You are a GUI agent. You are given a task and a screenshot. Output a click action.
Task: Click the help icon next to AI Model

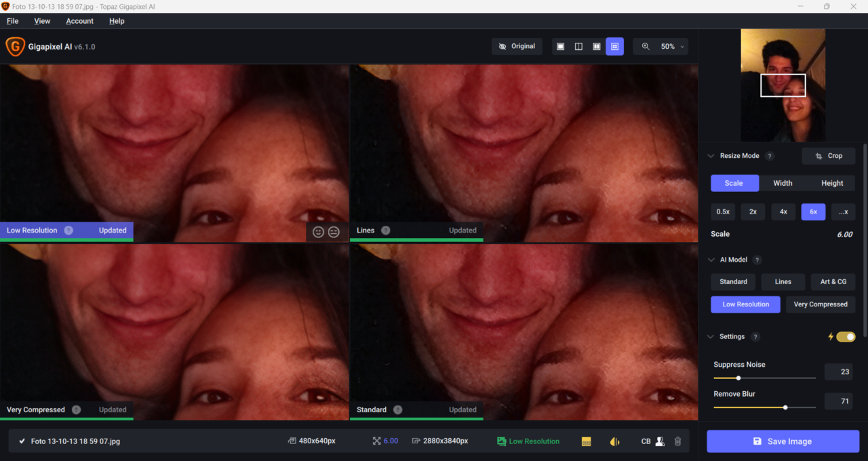pyautogui.click(x=757, y=260)
